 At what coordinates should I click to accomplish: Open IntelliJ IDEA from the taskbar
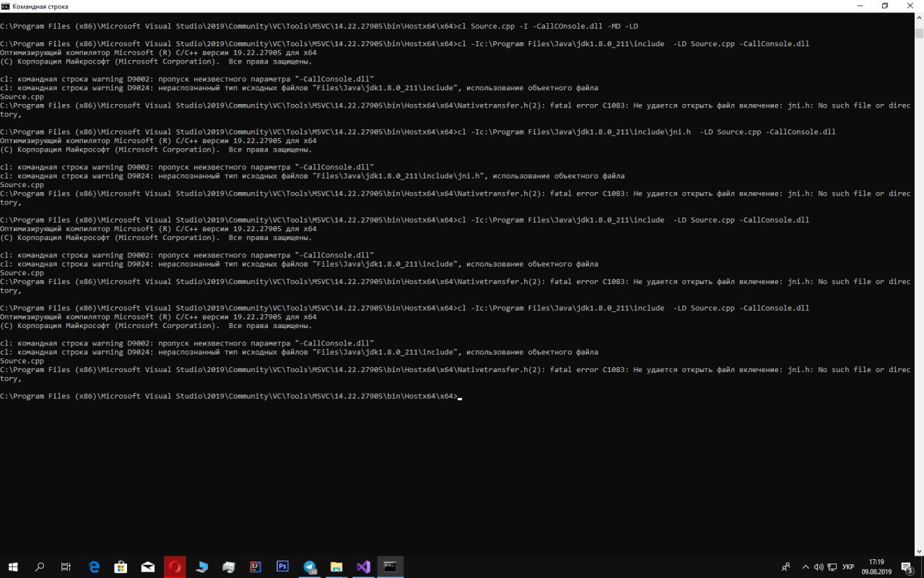click(x=256, y=567)
